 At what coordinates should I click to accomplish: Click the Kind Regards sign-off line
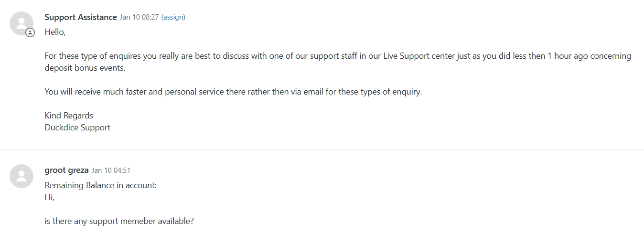point(69,116)
